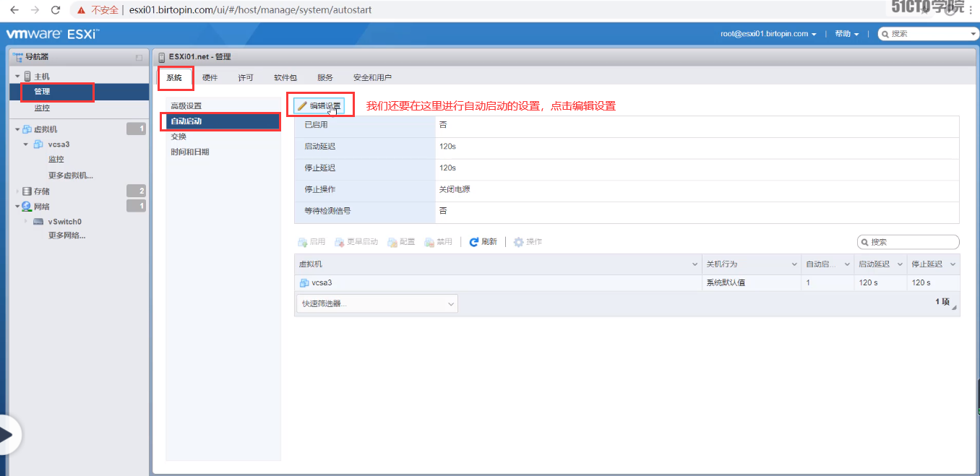Image resolution: width=980 pixels, height=476 pixels.
Task: Open the header search dropdown arrow
Action: 973,34
